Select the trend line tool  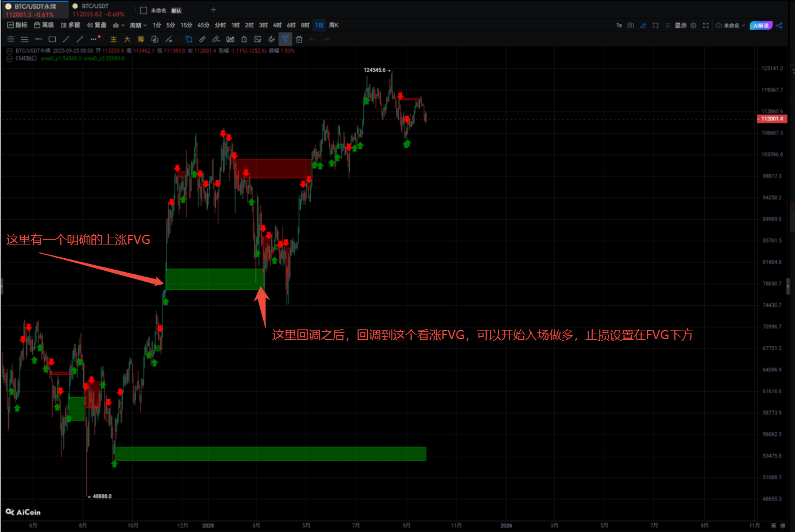66,40
